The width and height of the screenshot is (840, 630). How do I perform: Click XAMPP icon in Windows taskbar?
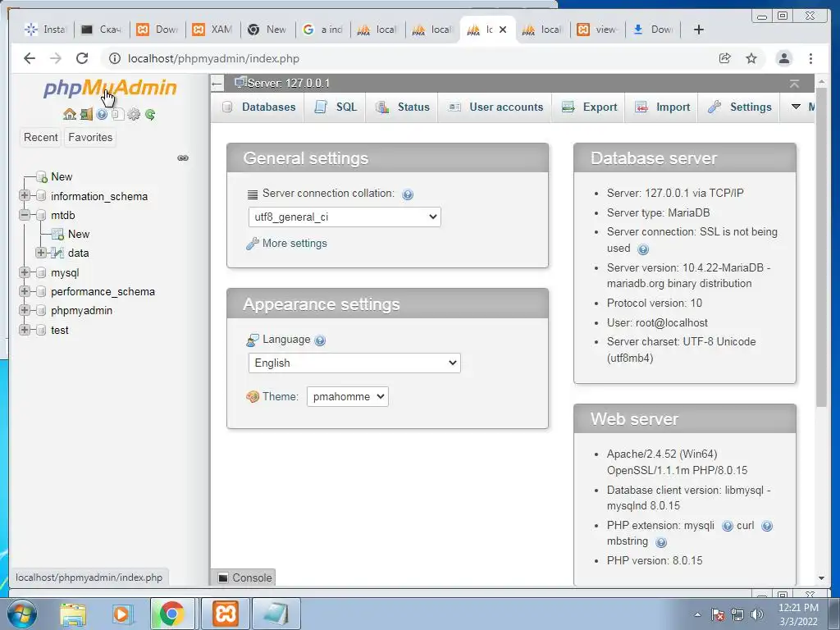pos(226,614)
